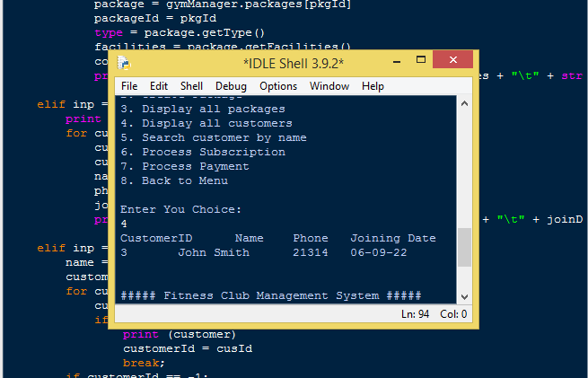Click the vertical scrollbar thumb
The height and width of the screenshot is (378, 588).
coord(465,248)
